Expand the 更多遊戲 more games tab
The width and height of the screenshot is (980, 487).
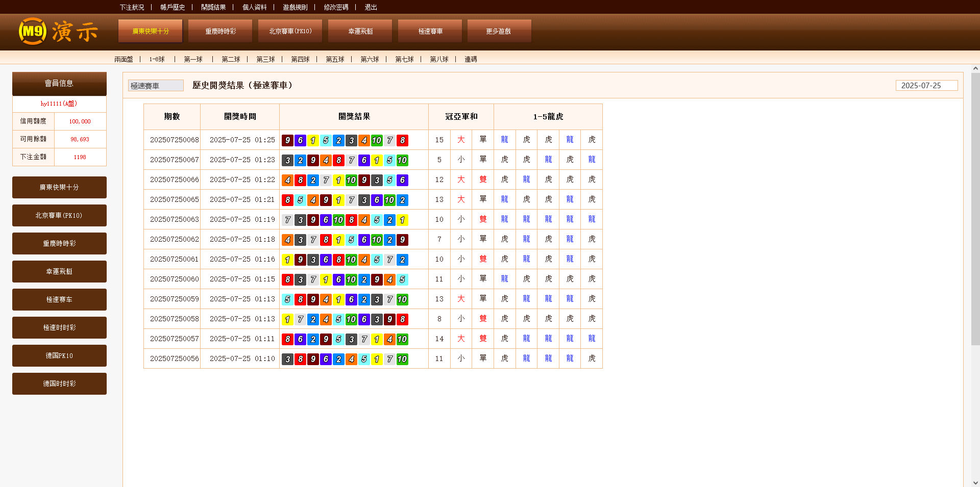point(499,31)
